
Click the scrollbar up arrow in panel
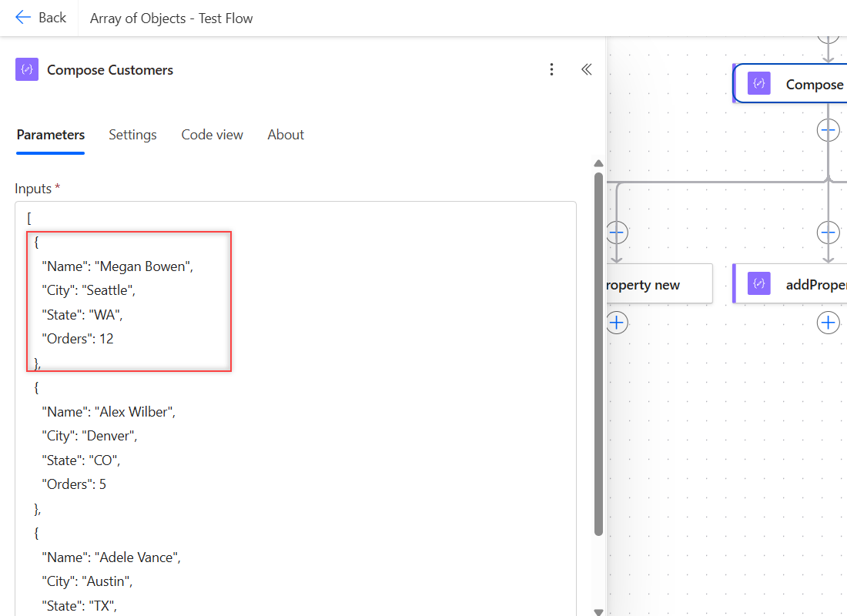point(598,163)
